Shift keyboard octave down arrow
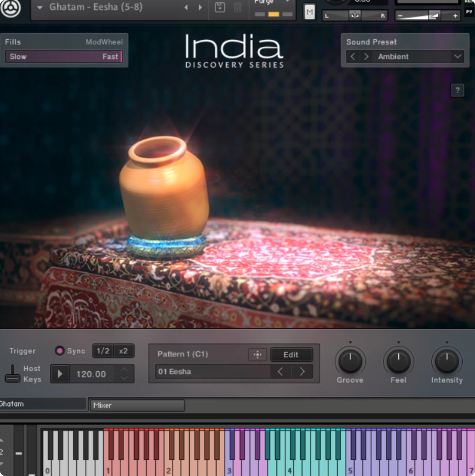Viewport: 475px width, 476px height. (2, 464)
